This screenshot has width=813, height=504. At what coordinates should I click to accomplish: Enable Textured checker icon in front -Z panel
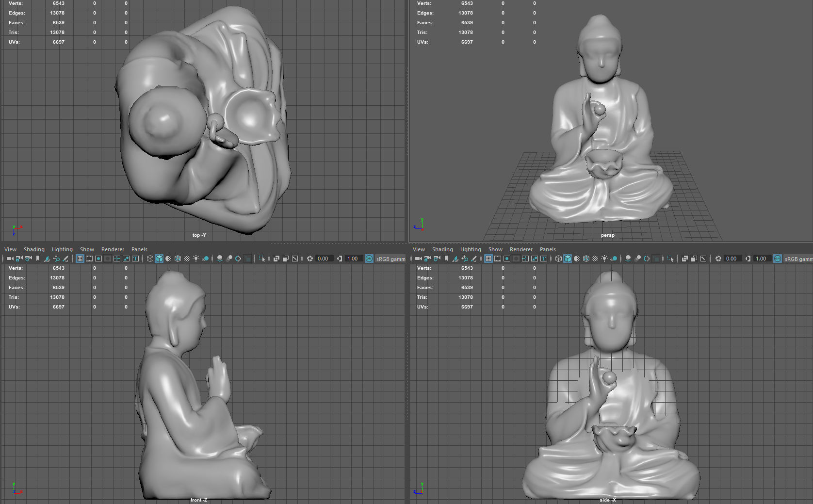click(x=187, y=259)
